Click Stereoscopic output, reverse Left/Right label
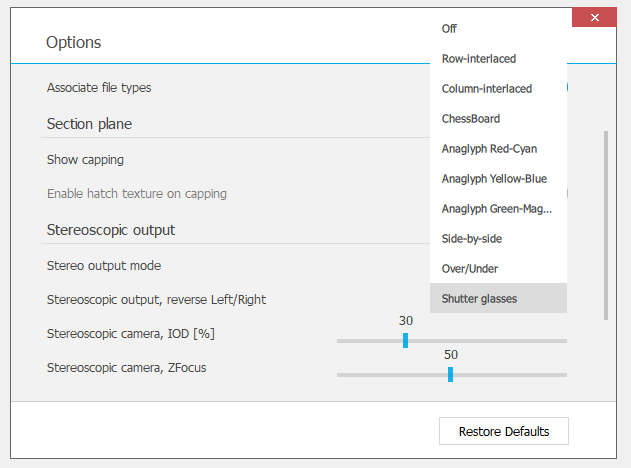 click(156, 300)
